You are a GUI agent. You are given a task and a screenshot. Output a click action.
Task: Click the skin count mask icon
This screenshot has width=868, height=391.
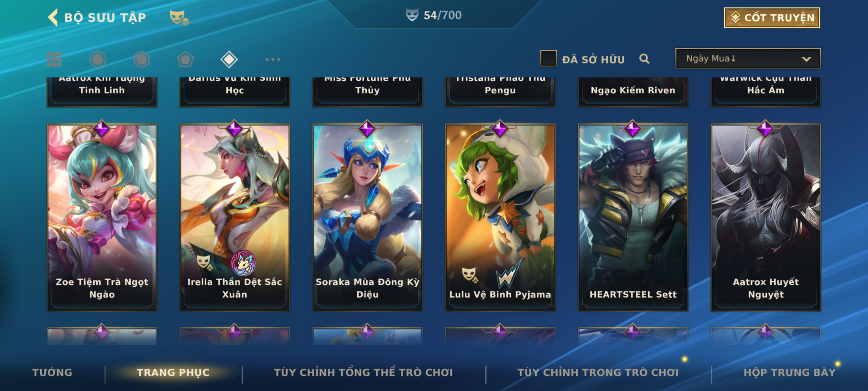click(412, 15)
